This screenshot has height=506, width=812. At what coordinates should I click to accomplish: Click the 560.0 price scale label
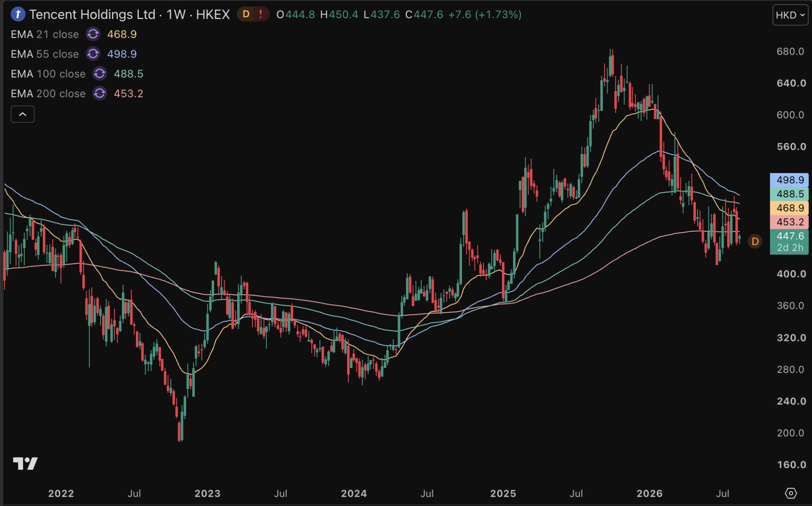(791, 146)
